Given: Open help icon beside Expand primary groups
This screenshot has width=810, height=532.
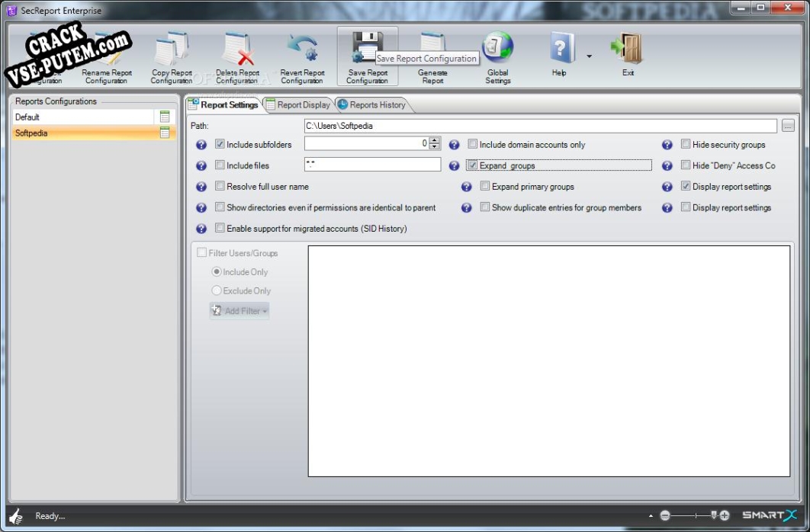Looking at the screenshot, I should [x=467, y=187].
